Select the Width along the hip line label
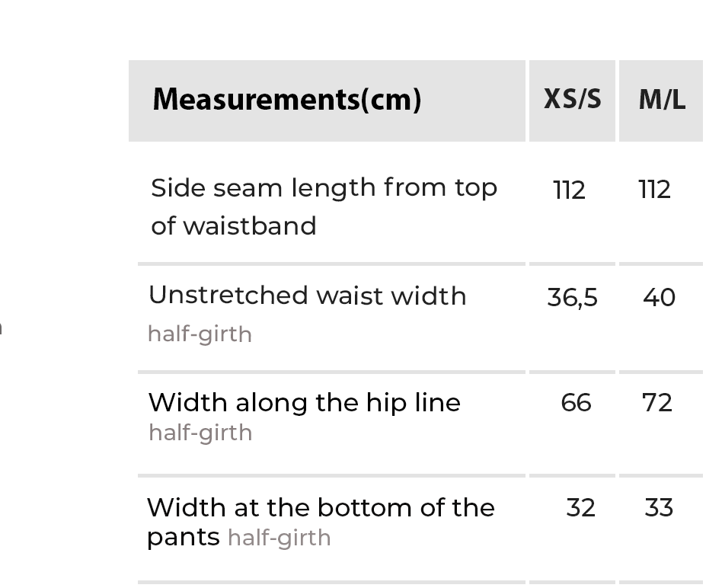706x588 pixels. point(304,402)
